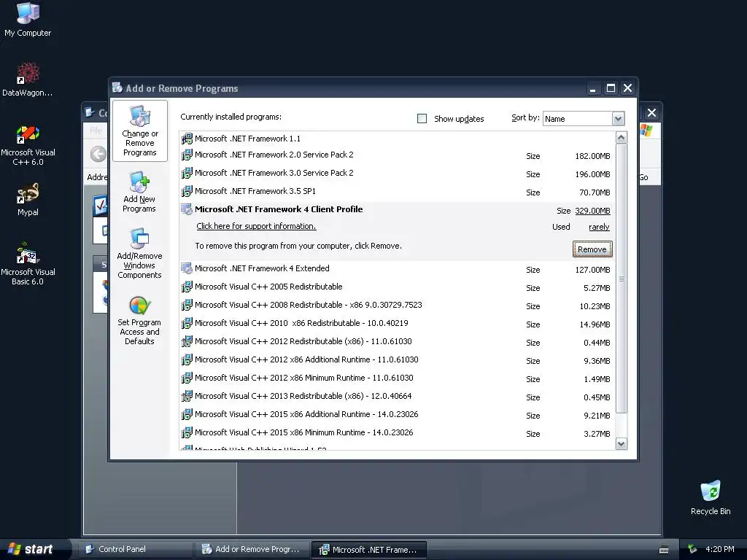Open Add/Remove Windows Components
747x560 pixels.
click(x=139, y=253)
